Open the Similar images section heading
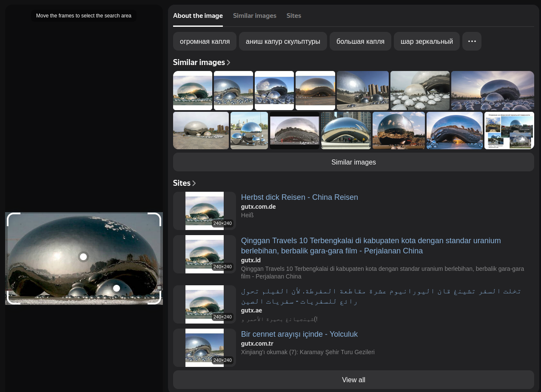The image size is (541, 392). pyautogui.click(x=199, y=62)
